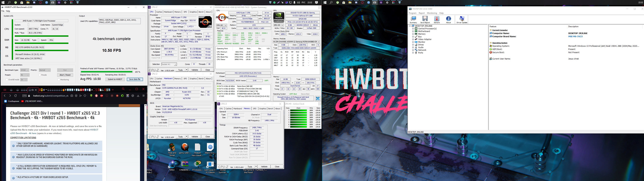This screenshot has width=644, height=181.
Task: Enable Overkill mode checkbox
Action: (7, 80)
